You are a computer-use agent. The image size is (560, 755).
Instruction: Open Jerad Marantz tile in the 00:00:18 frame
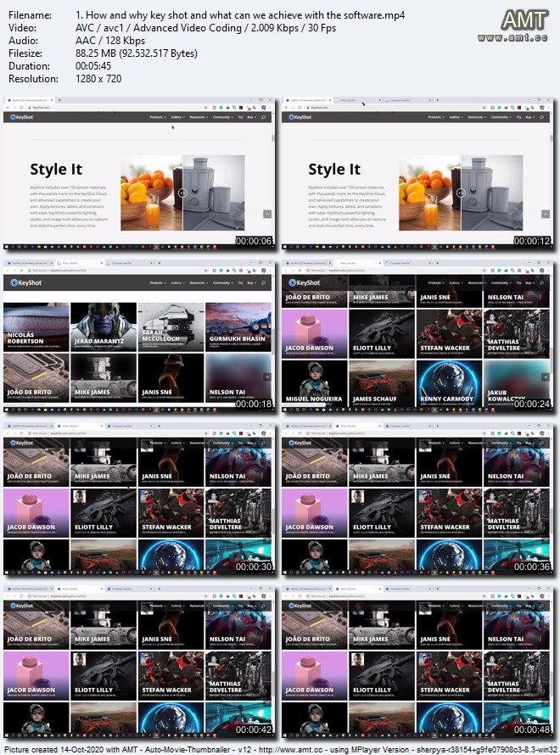point(104,327)
